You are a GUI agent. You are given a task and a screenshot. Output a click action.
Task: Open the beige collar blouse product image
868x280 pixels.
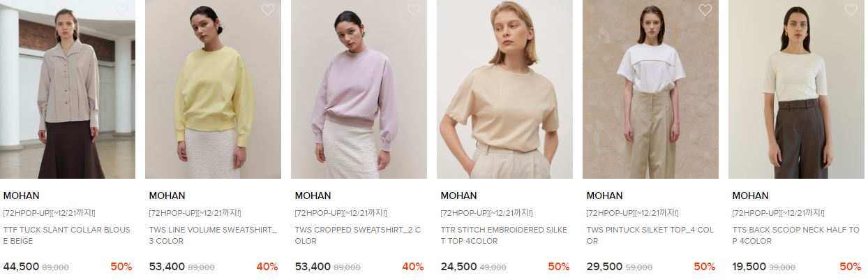(x=68, y=89)
